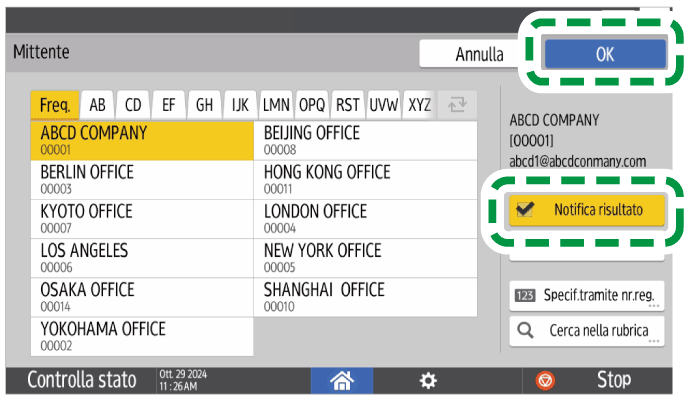The image size is (695, 400).
Task: Select the Freq. tab
Action: pos(55,105)
